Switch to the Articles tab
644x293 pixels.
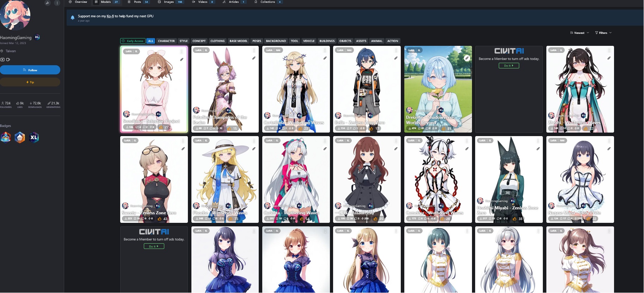(234, 2)
